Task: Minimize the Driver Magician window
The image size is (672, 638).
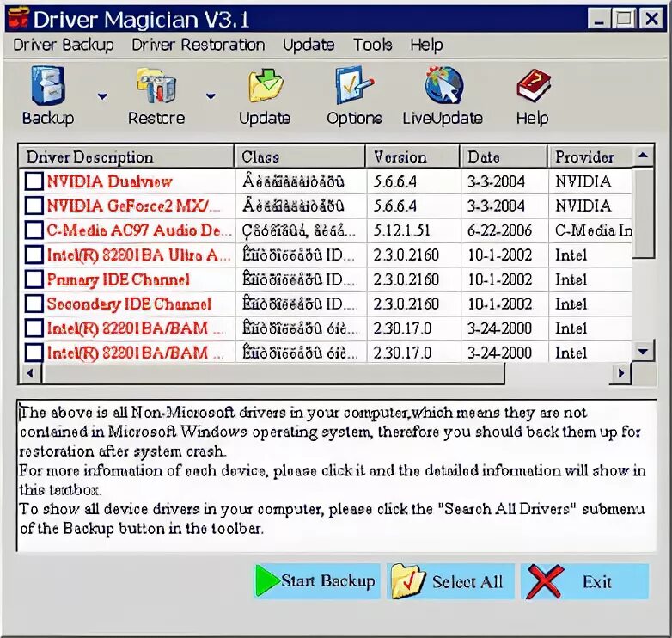Action: point(600,19)
